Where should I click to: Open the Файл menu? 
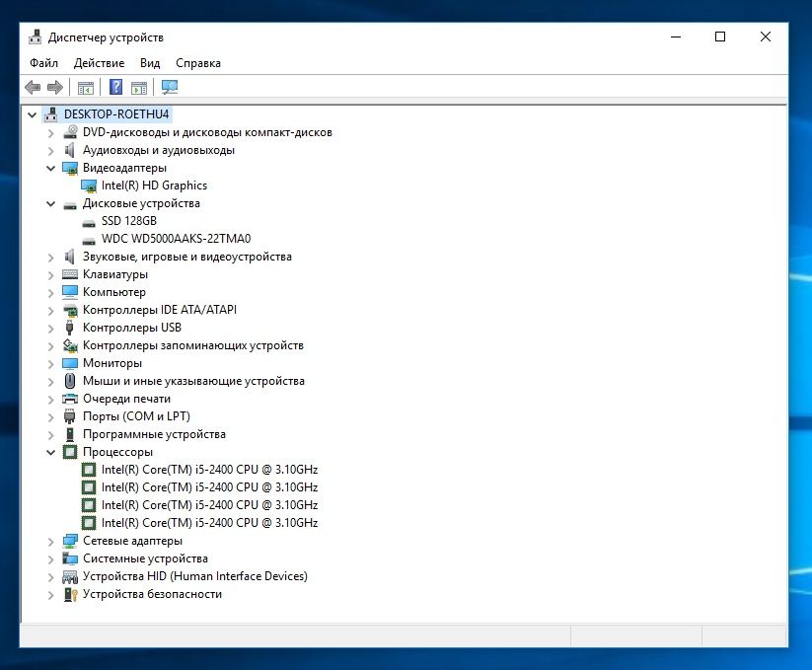44,63
